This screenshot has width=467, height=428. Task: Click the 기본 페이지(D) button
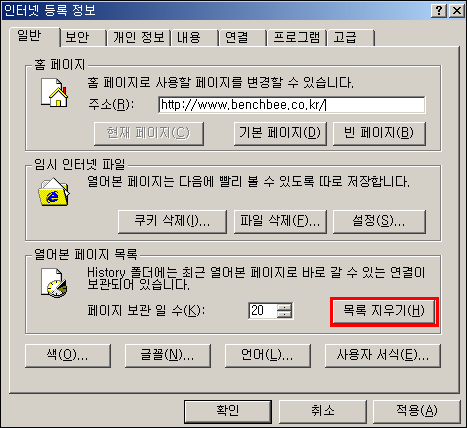click(280, 133)
